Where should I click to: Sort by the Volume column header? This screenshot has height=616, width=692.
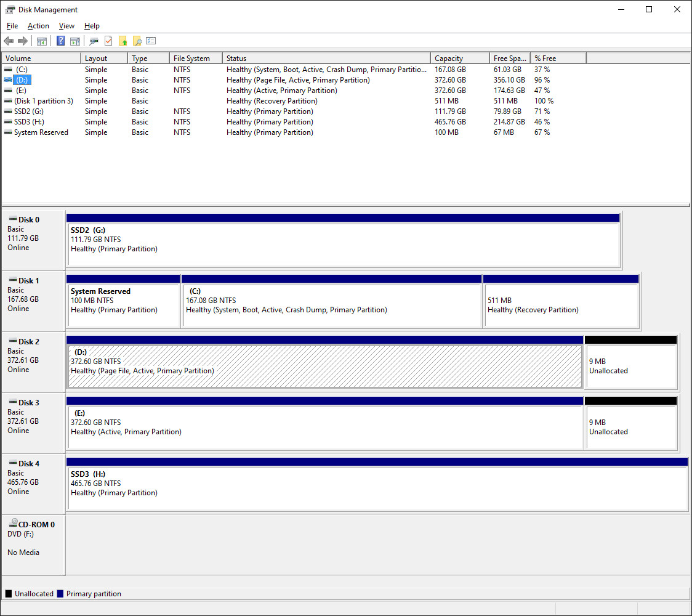(41, 59)
